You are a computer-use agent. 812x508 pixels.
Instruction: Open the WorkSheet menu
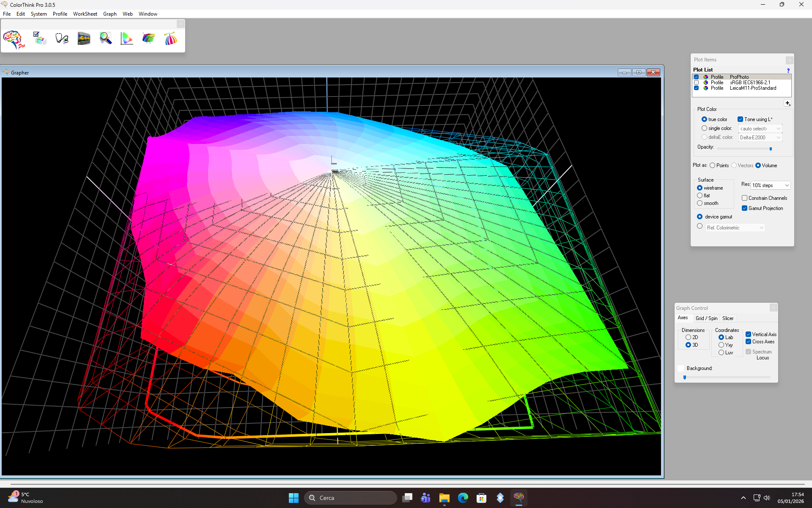click(x=85, y=14)
